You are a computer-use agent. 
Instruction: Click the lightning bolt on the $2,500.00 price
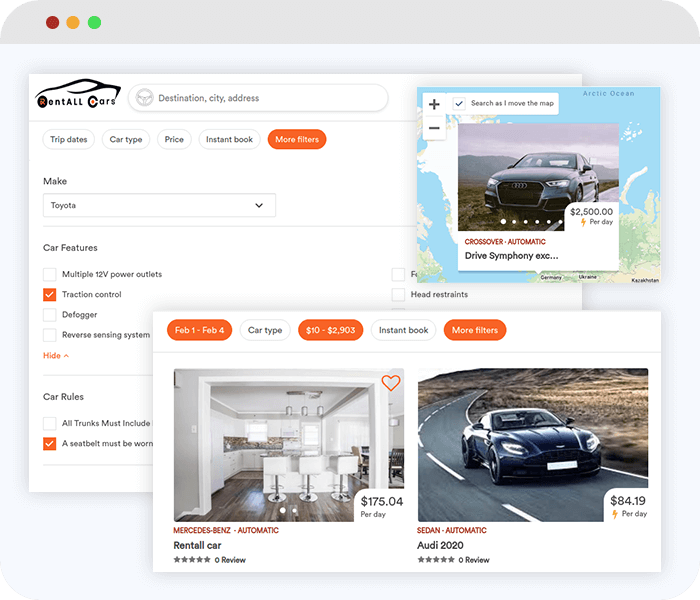[583, 222]
